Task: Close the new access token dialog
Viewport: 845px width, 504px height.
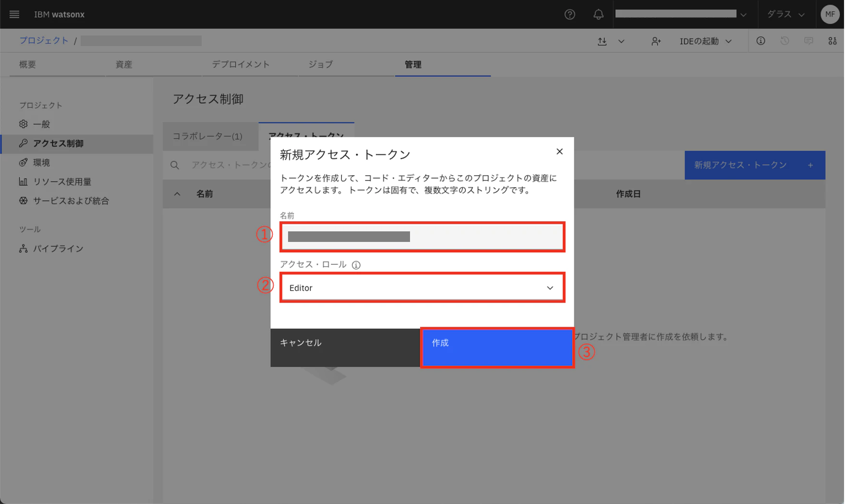Action: [559, 152]
